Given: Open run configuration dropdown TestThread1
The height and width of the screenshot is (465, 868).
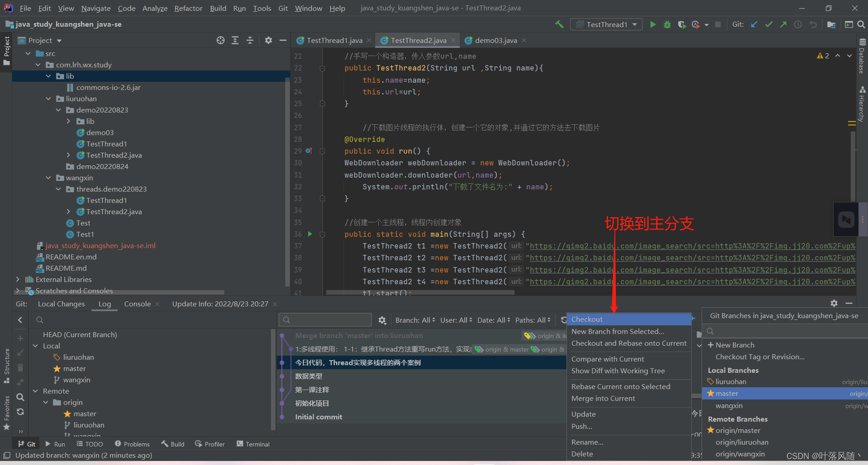Looking at the screenshot, I should 606,24.
